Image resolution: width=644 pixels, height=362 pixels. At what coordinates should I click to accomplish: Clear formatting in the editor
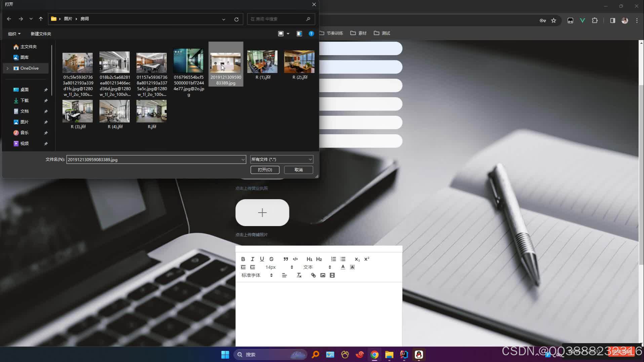299,275
